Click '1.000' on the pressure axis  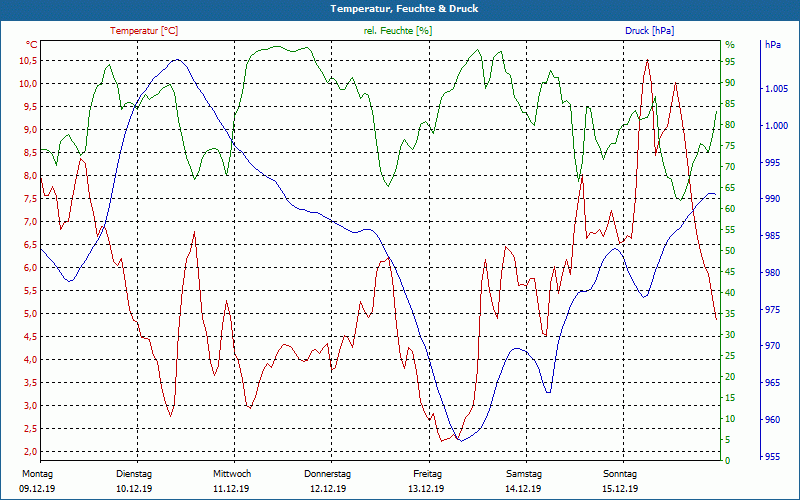[x=776, y=126]
